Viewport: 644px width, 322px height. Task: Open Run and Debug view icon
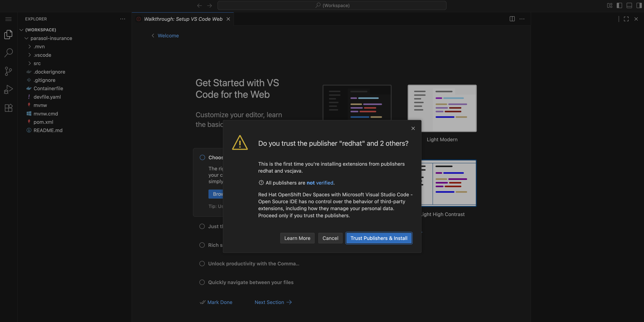click(x=8, y=89)
